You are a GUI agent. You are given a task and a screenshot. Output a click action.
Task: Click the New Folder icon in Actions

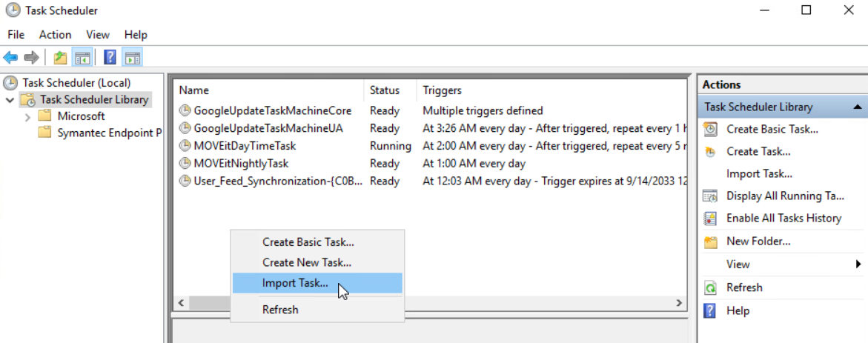[709, 242]
